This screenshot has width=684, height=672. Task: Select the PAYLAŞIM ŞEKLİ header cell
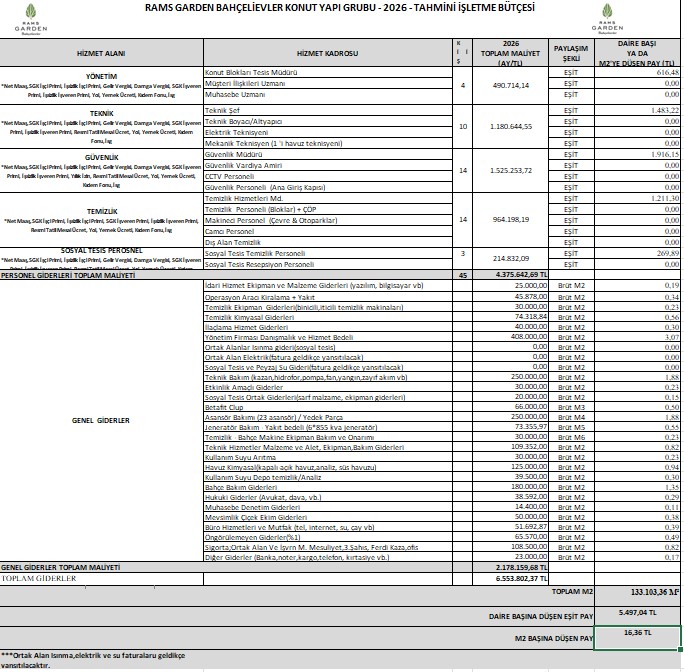571,53
